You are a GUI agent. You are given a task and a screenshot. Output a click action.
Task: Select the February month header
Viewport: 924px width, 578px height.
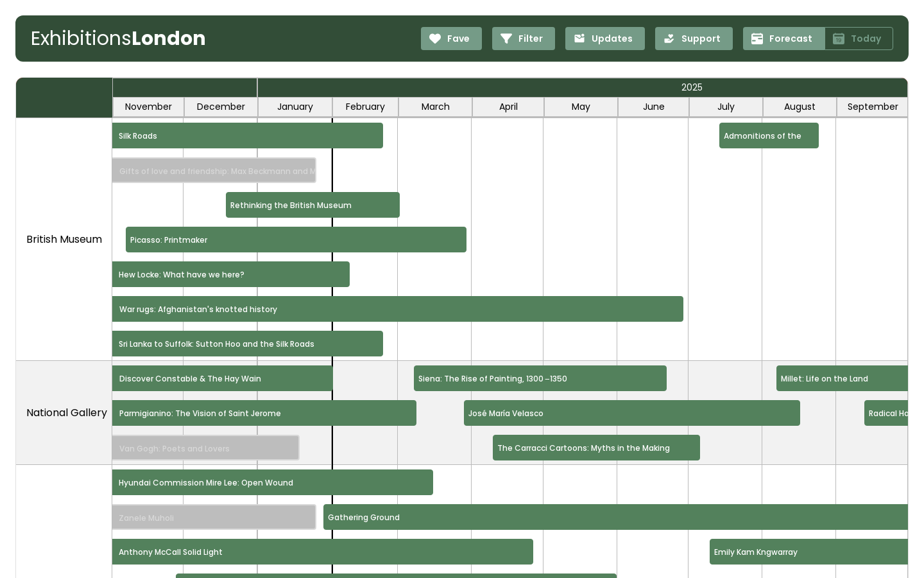click(365, 107)
